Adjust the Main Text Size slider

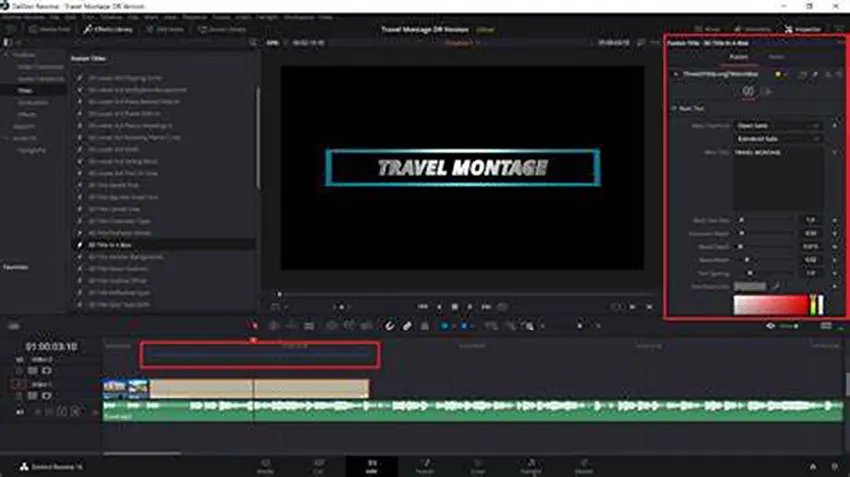(x=765, y=220)
